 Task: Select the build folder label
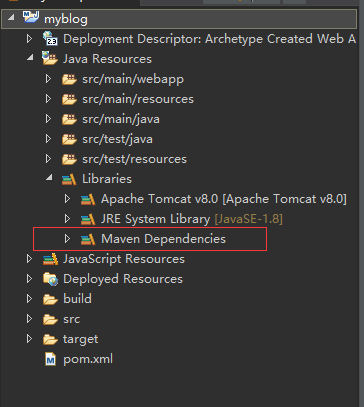[x=77, y=299]
